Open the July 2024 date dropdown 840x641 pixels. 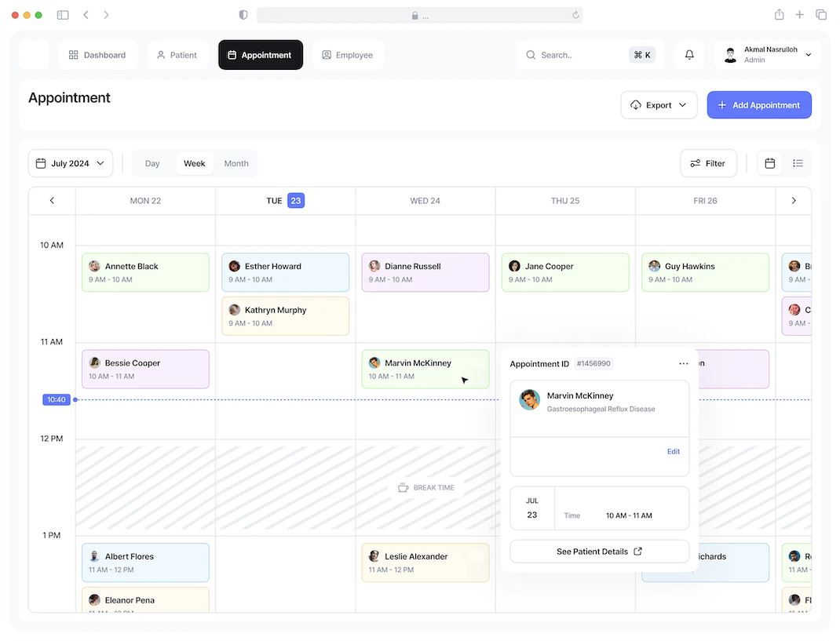click(71, 163)
